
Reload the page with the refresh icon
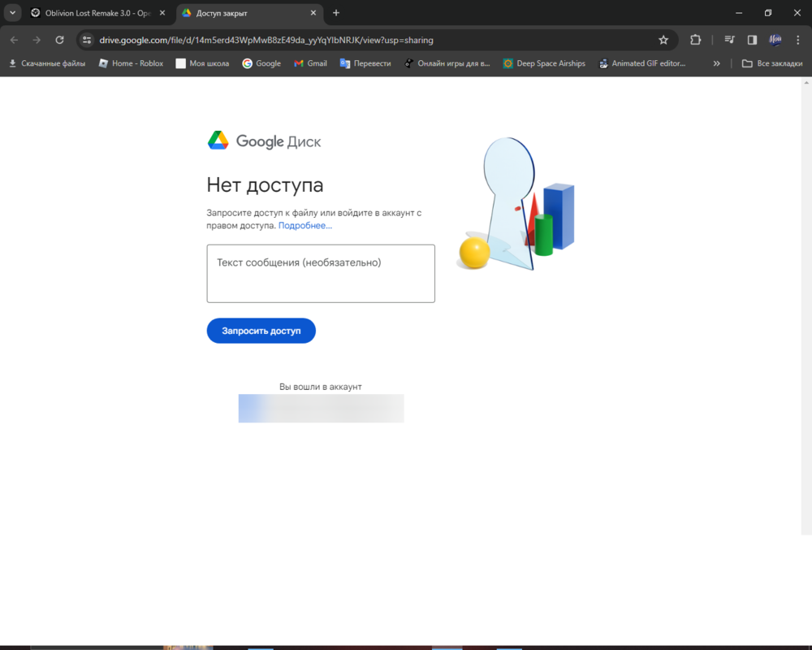coord(59,40)
